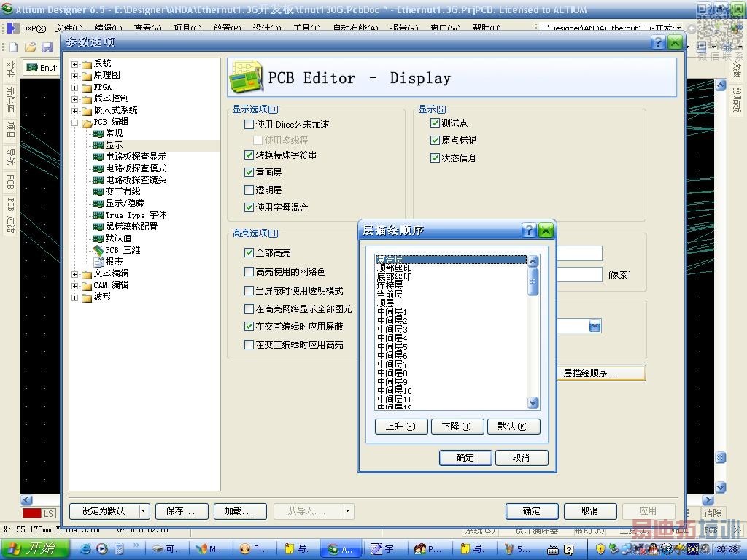Uncheck the 测试点 checkbox
Viewport: 747px width, 560px height.
pyautogui.click(x=435, y=122)
